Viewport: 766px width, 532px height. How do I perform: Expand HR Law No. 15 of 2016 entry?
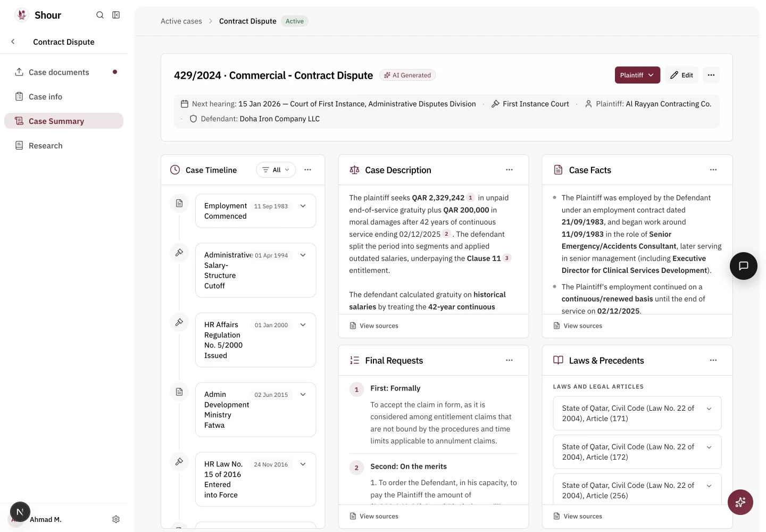303,464
